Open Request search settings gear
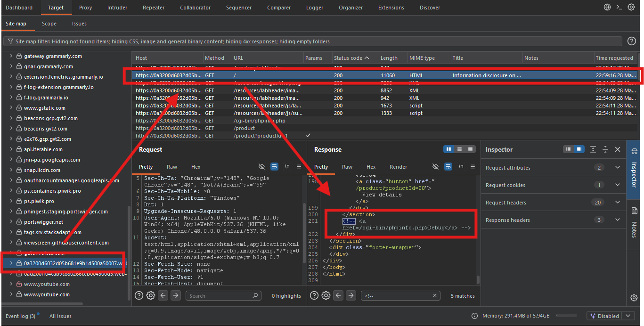Screen dimensions: 644x326 click(x=151, y=295)
